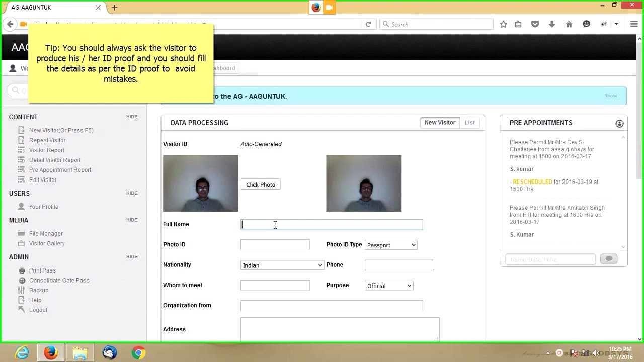Open Nationality dropdown showing Indian
The image size is (644, 362).
pos(282,265)
